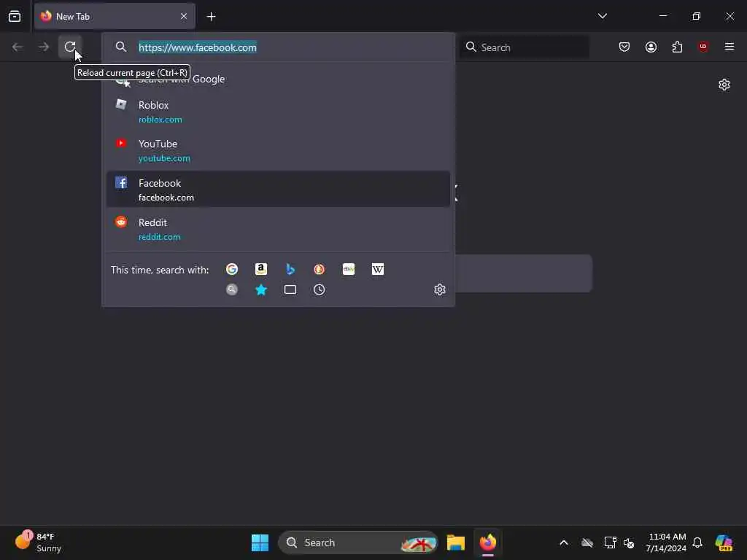Open the network tray icon
The image size is (747, 560).
click(611, 542)
